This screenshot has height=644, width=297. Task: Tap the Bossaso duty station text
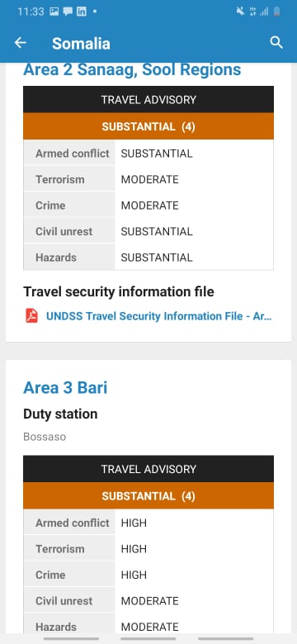click(45, 437)
